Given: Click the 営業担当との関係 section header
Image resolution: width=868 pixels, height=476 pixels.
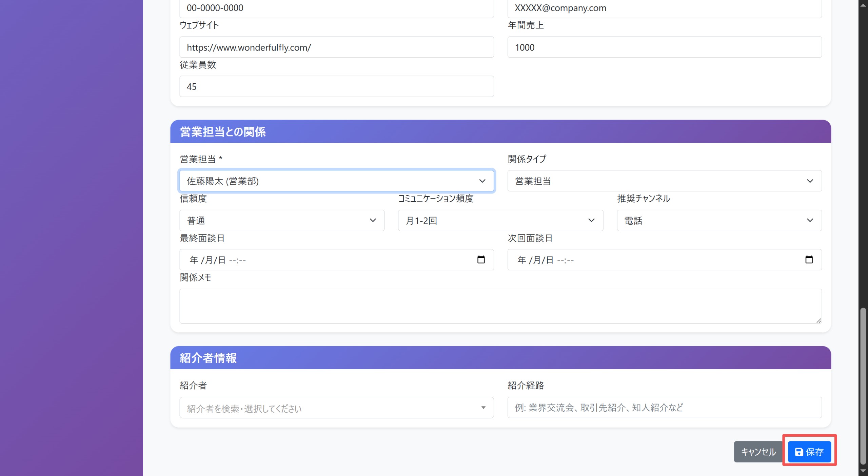Looking at the screenshot, I should coord(223,131).
